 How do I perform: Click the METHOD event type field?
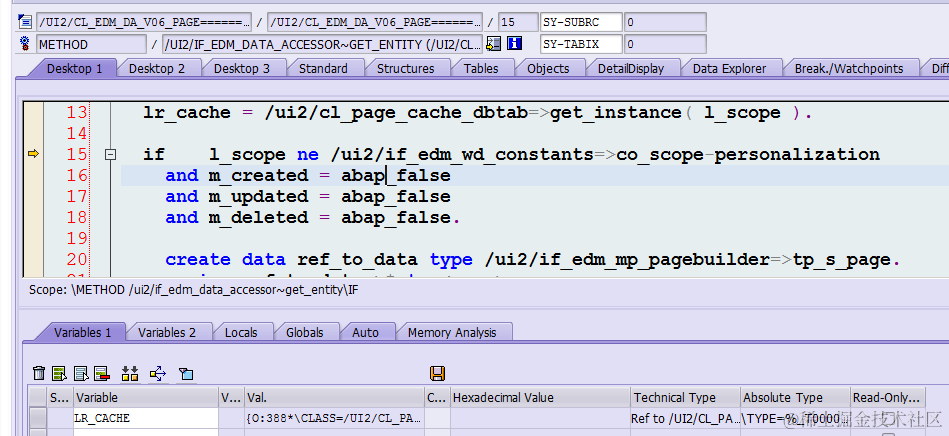click(91, 44)
